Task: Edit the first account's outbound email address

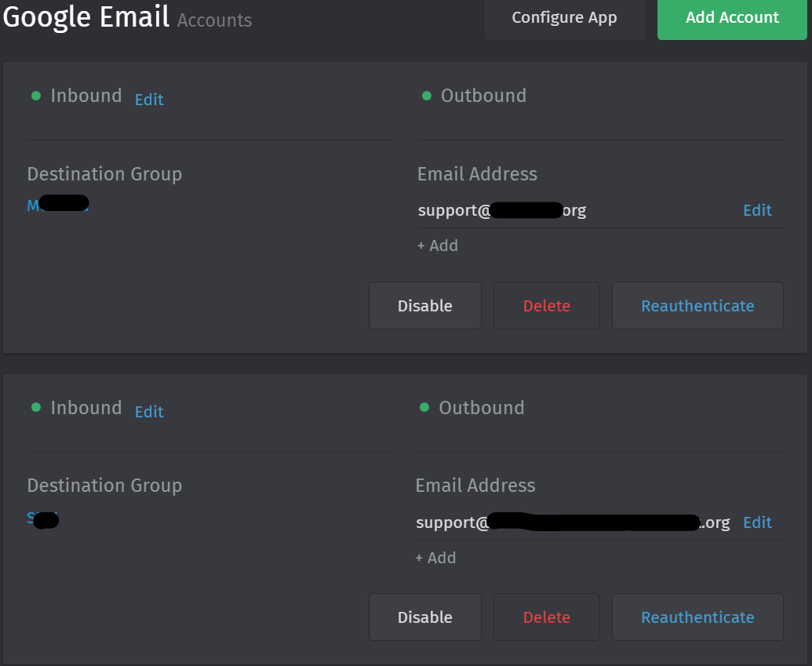Action: (x=757, y=210)
